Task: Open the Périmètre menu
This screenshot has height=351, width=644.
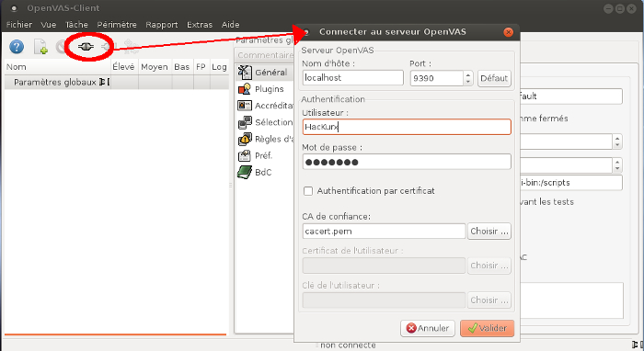Action: [117, 25]
